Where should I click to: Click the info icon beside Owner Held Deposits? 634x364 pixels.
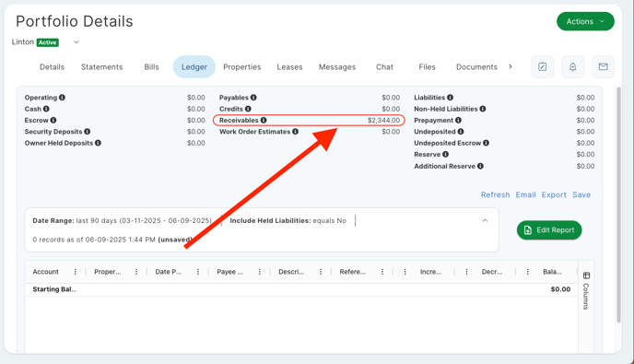pyautogui.click(x=98, y=143)
